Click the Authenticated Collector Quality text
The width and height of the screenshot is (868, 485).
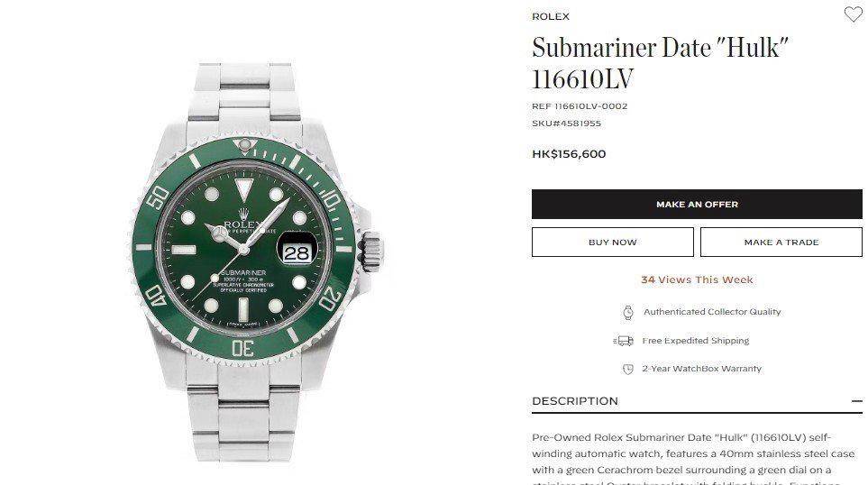(712, 312)
